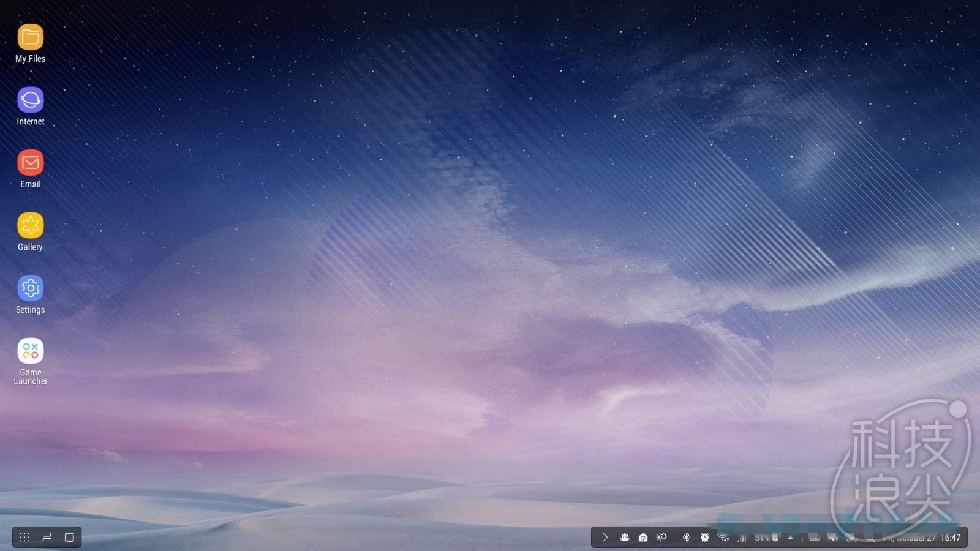Open Gallery from the desktop
Viewport: 980px width, 551px height.
point(30,227)
